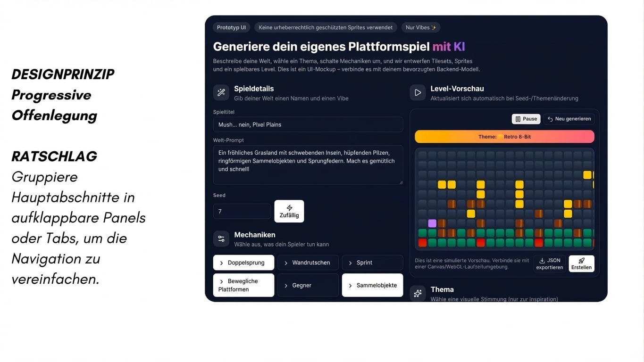644x362 pixels.
Task: Click the sliders icon beside Mechaniken
Action: 221,239
